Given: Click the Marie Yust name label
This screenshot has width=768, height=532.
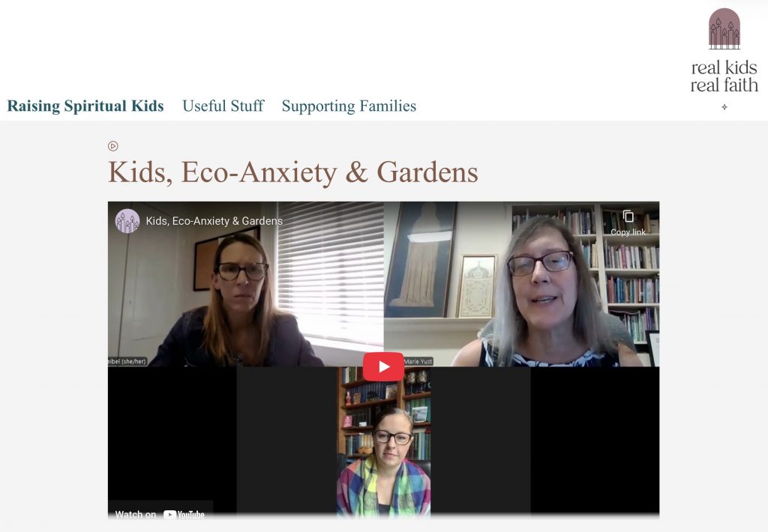Looking at the screenshot, I should [x=418, y=361].
